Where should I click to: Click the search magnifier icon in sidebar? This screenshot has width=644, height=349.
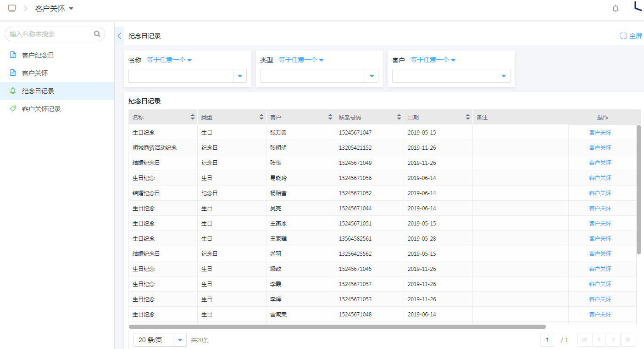[97, 34]
